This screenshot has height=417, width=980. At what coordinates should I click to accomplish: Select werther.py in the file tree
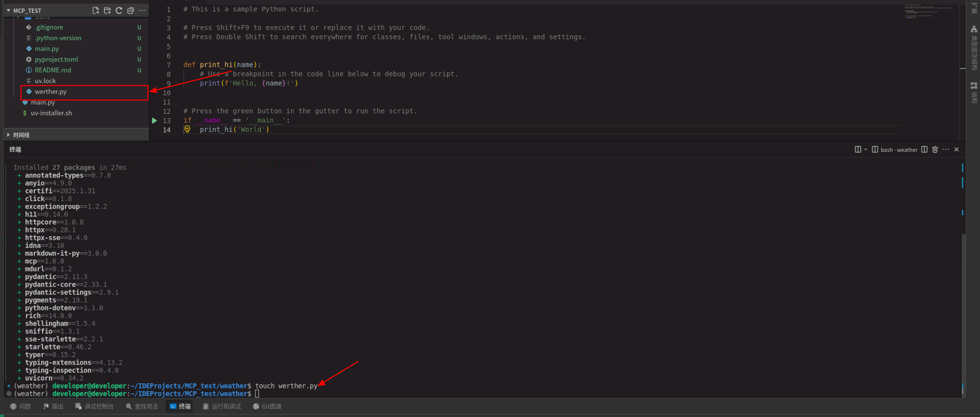click(85, 92)
